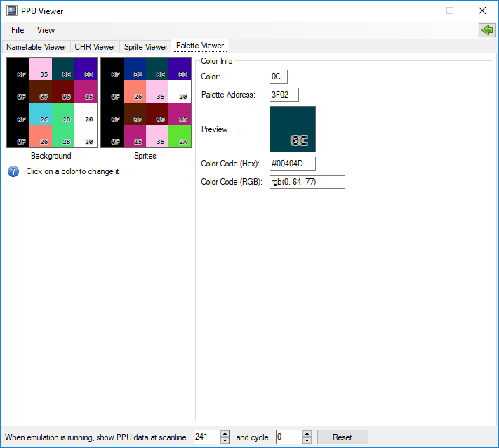
Task: Select Background purple 03 swatch
Action: [x=86, y=69]
